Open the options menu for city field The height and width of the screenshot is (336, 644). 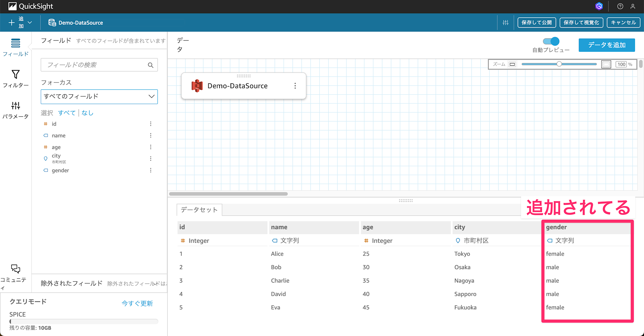pos(150,159)
